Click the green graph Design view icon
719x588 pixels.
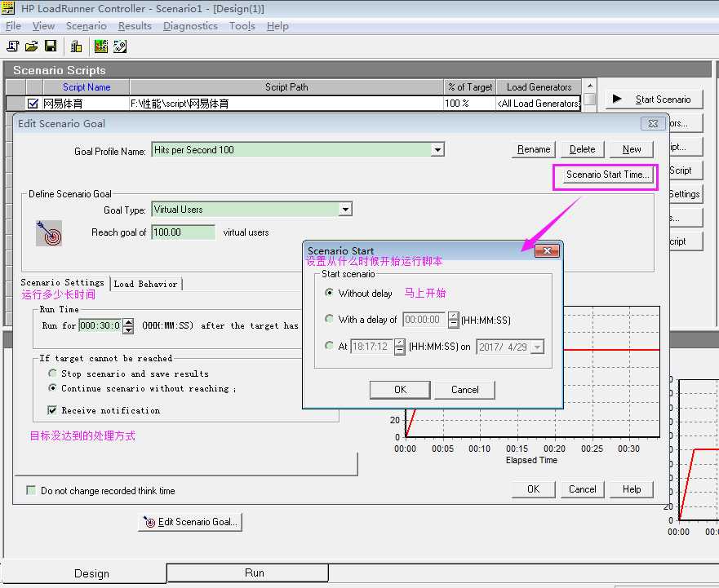click(x=100, y=46)
